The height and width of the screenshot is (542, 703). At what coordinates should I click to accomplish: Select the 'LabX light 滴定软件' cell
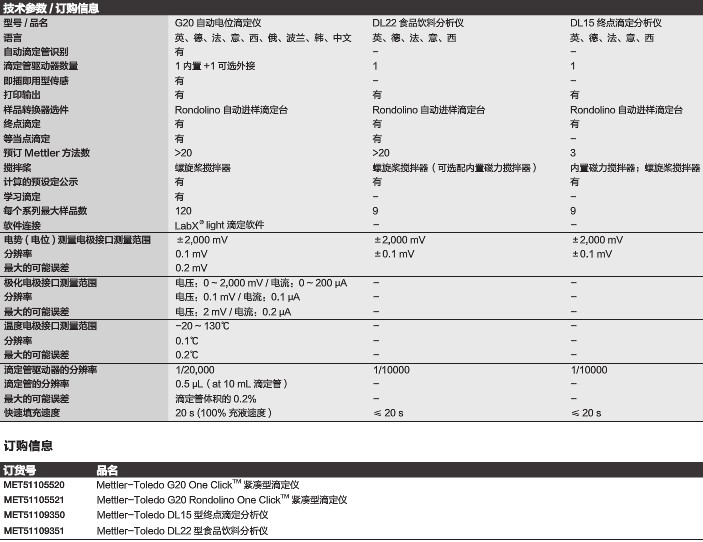pos(220,225)
